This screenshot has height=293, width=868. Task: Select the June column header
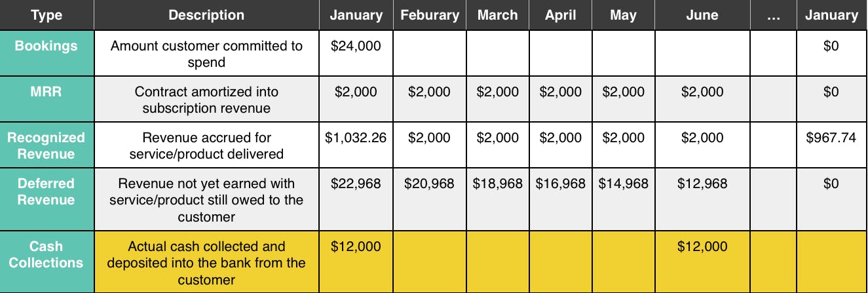[x=702, y=15]
